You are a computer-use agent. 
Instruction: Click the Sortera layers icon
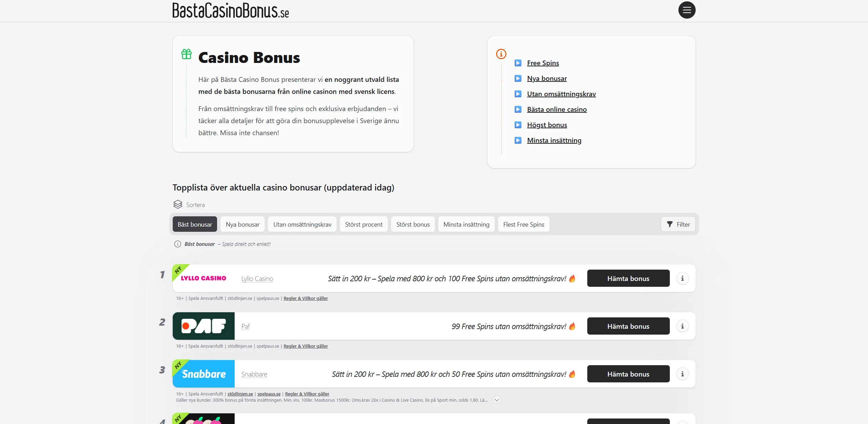(178, 204)
